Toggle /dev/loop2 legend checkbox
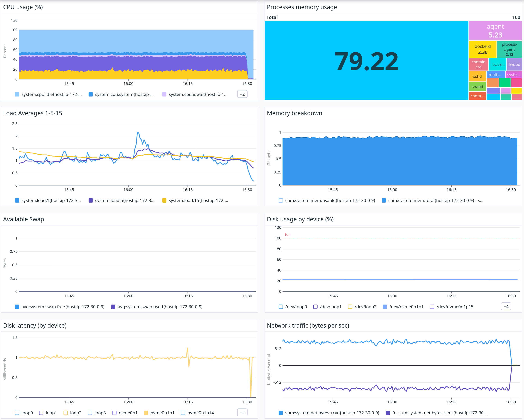This screenshot has height=420, width=524. (x=350, y=307)
